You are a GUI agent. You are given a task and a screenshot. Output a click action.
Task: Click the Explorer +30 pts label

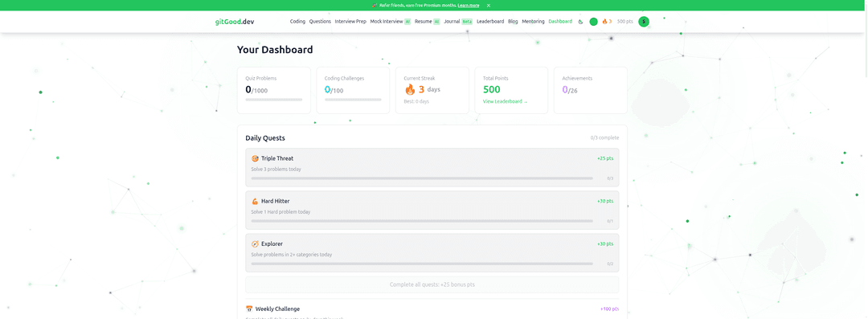click(605, 243)
